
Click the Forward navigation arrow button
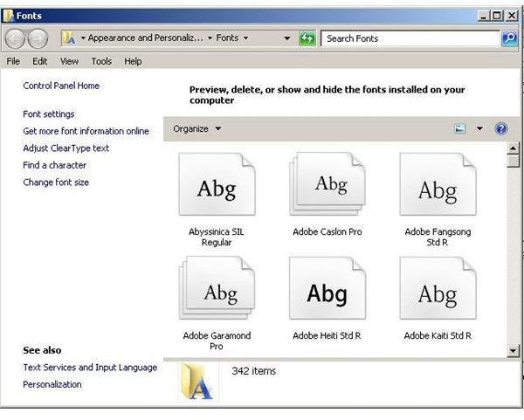click(38, 38)
